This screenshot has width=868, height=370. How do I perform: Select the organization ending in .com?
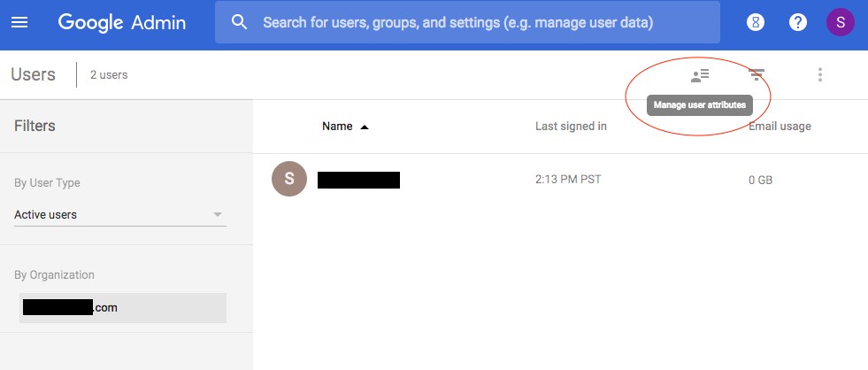[122, 308]
